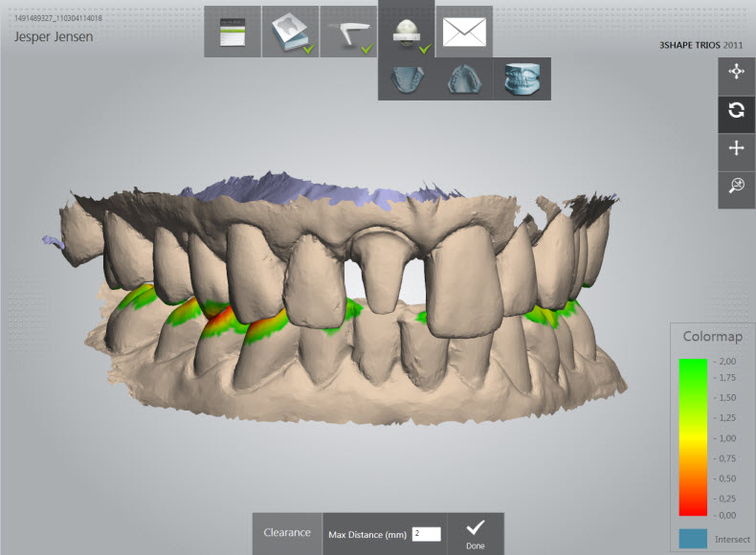The height and width of the screenshot is (555, 756).
Task: Select the analyze scan step icon
Action: [407, 31]
